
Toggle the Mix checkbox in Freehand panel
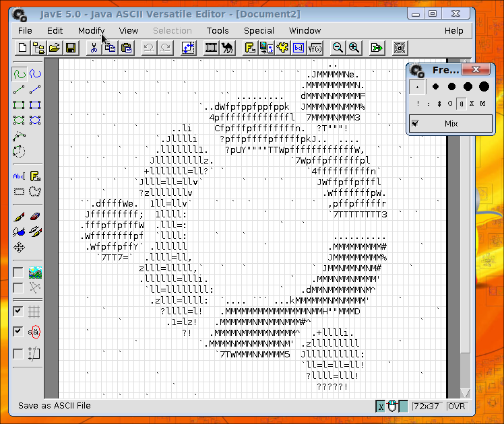click(415, 124)
